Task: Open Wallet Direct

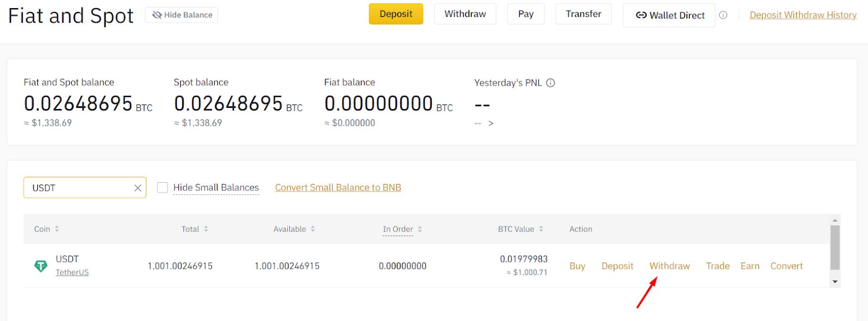Action: pos(669,15)
